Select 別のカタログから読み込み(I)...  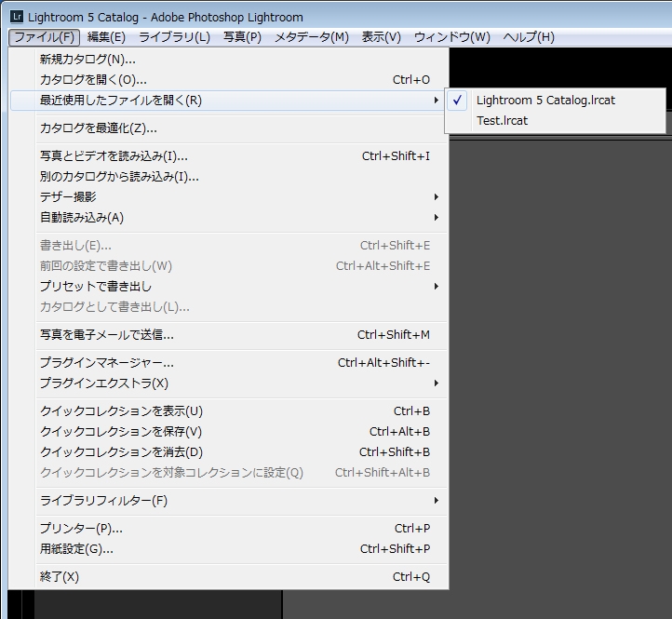[x=229, y=177]
